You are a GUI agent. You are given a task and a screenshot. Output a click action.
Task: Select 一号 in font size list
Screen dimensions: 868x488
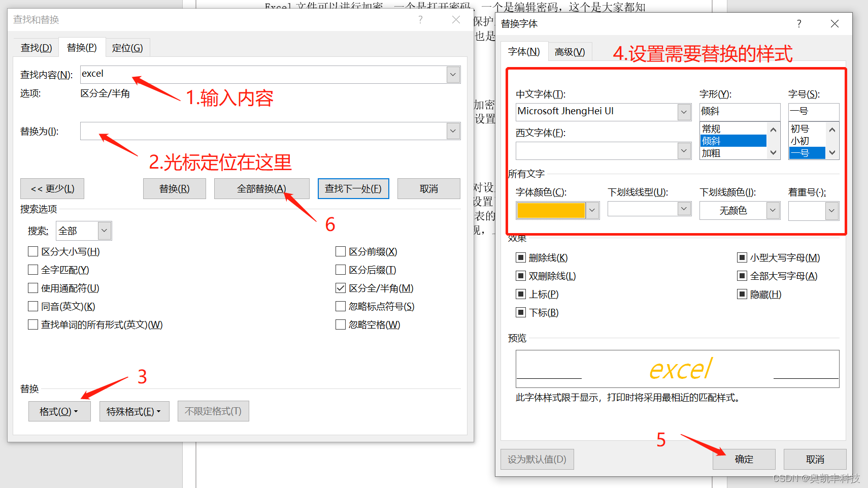(x=807, y=153)
